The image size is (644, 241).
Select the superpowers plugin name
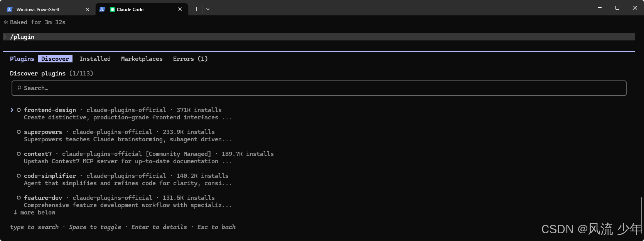pos(43,132)
